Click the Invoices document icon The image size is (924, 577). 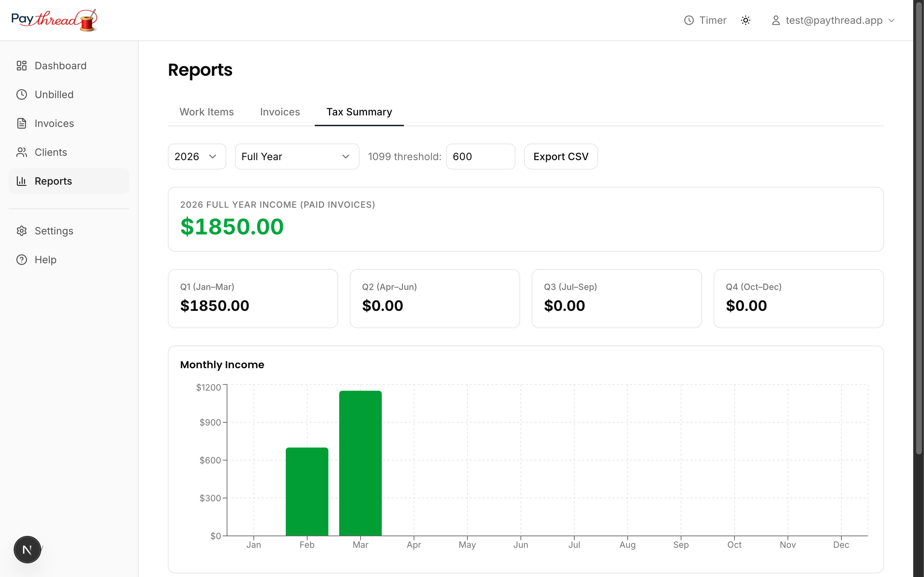[x=22, y=123]
